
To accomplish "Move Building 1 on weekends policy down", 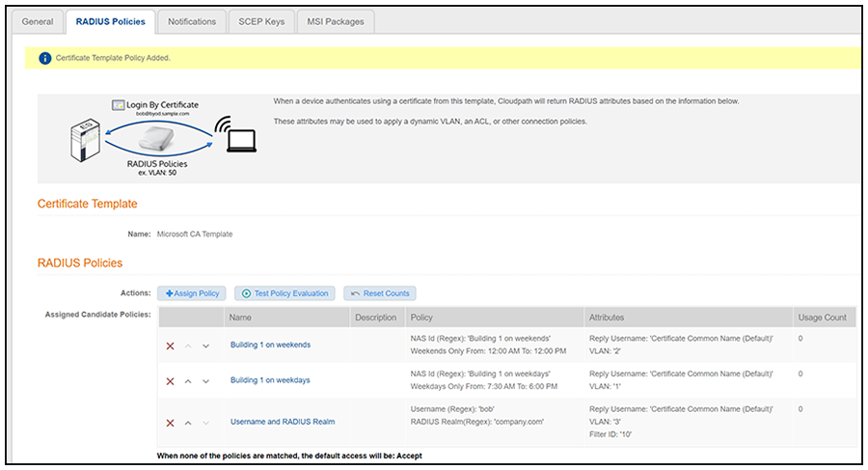I will click(206, 346).
